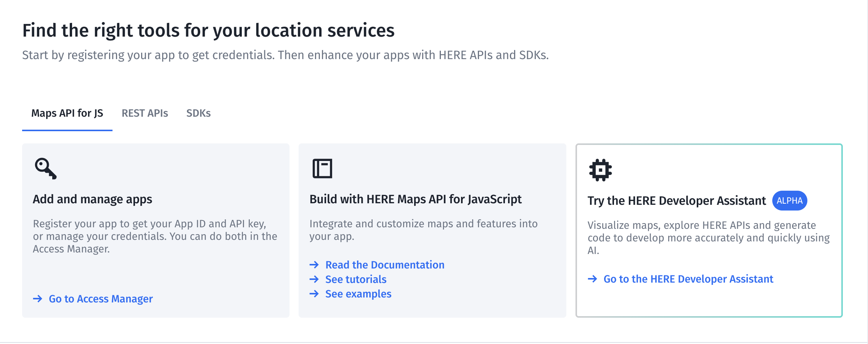
Task: Select the Maps API for JS tab
Action: click(x=67, y=113)
